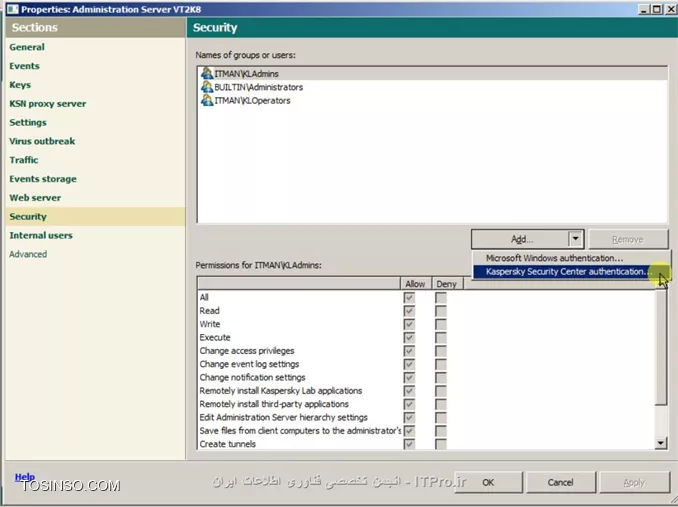This screenshot has width=678, height=507.
Task: Click the Cancel button
Action: [x=560, y=482]
